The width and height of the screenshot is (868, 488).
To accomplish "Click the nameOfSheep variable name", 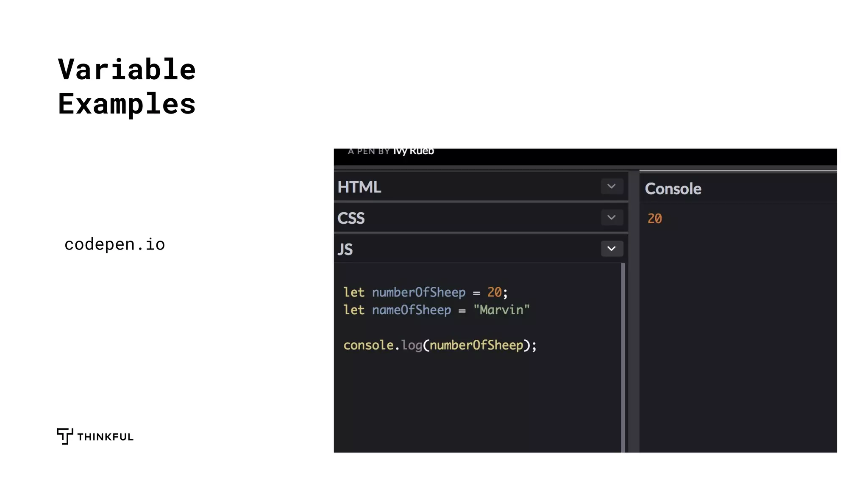I will click(412, 310).
